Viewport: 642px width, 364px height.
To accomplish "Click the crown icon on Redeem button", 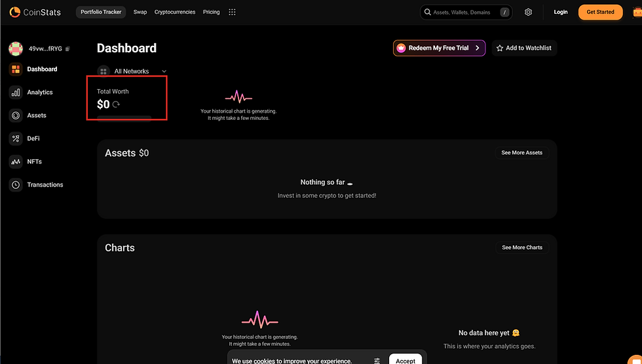I will point(401,48).
